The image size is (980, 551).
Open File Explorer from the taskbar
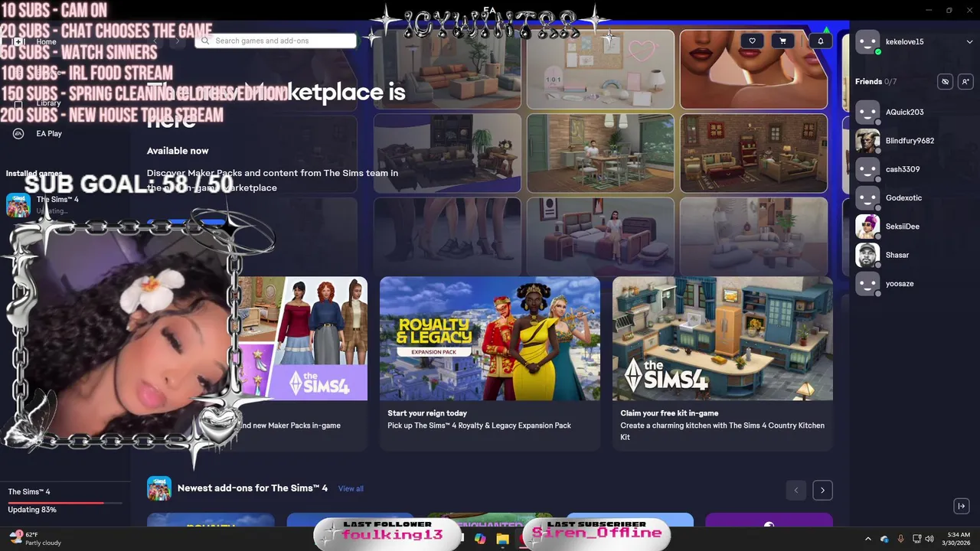coord(502,539)
